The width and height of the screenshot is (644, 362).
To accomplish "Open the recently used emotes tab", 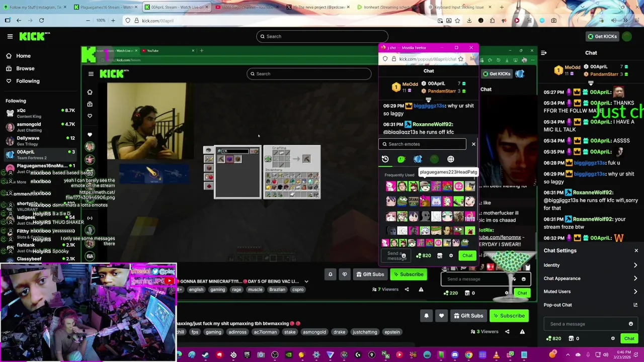I will click(385, 159).
